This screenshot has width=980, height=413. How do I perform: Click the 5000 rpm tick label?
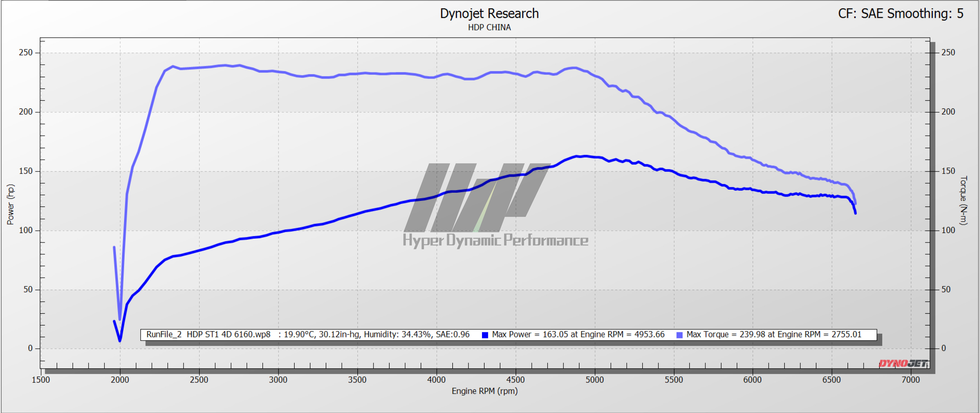(594, 379)
